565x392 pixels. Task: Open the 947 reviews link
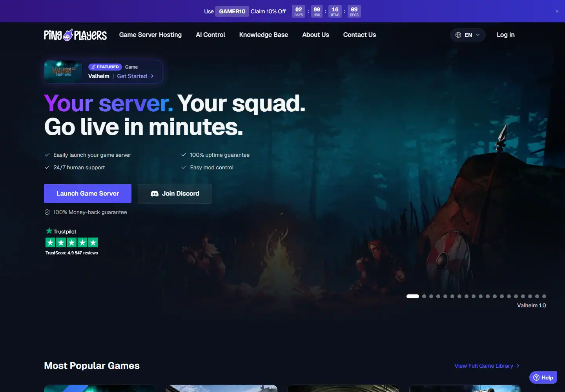pos(86,253)
